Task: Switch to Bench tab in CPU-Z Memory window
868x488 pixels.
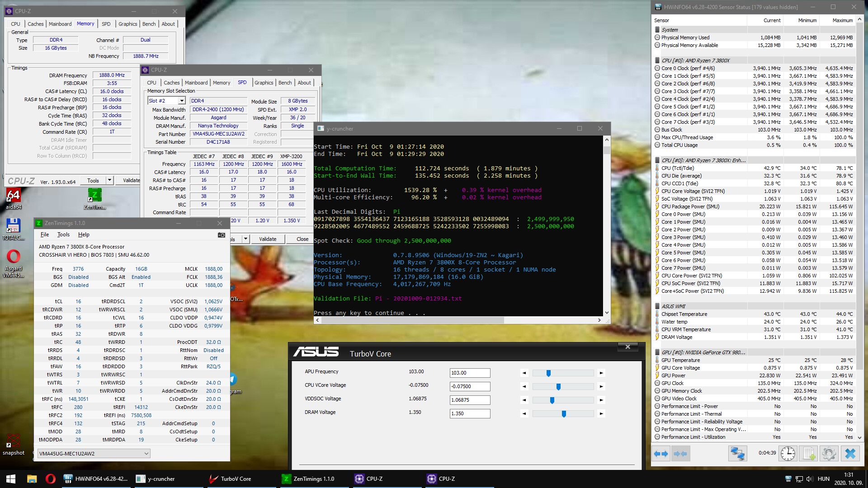Action: pos(149,24)
